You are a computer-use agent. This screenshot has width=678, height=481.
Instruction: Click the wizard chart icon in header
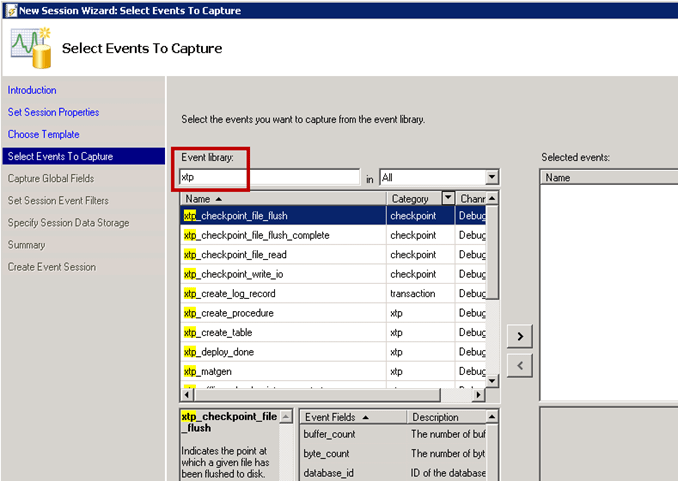(30, 47)
